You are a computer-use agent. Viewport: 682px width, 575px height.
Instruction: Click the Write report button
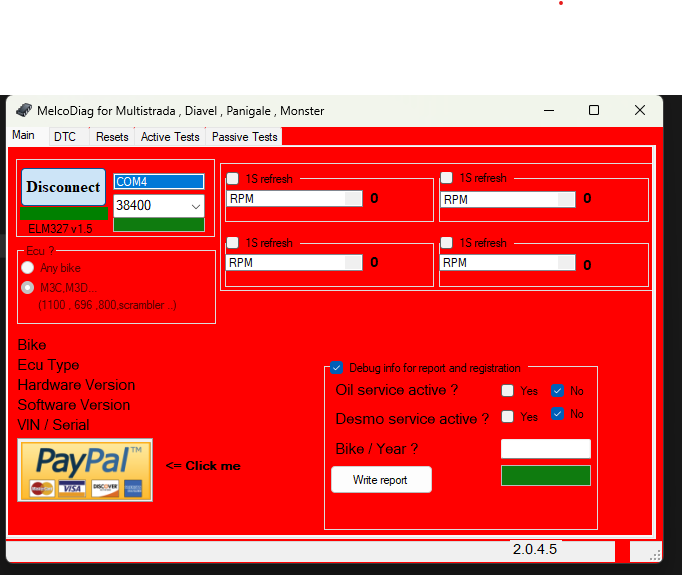click(x=381, y=480)
